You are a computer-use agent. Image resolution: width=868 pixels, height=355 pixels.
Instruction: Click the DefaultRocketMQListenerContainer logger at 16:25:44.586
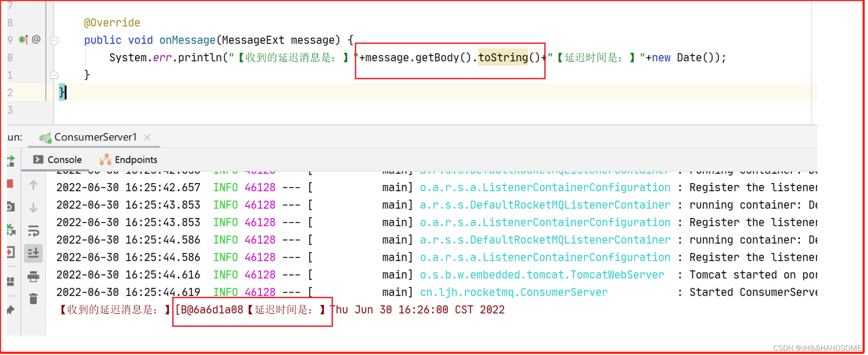click(545, 240)
